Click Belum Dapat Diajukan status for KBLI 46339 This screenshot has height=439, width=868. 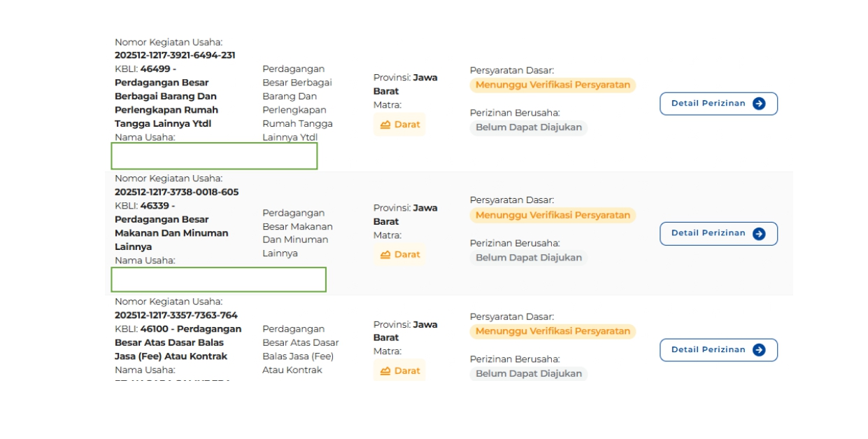529,258
